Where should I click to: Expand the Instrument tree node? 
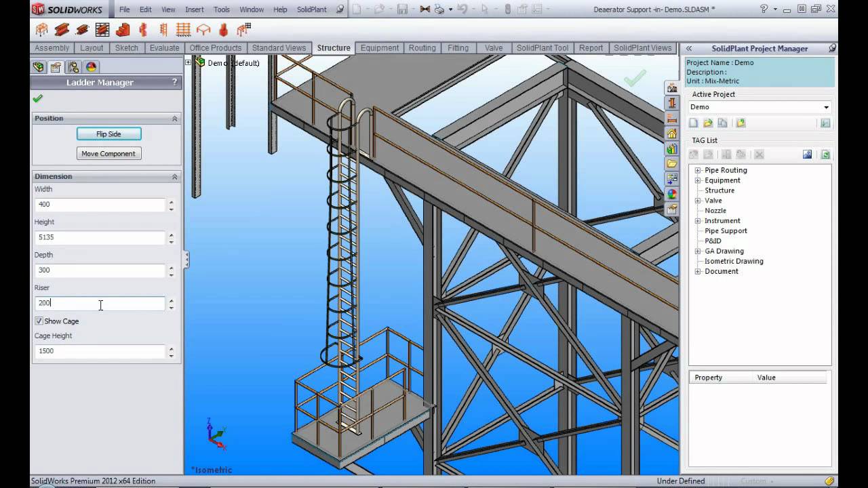(x=697, y=220)
